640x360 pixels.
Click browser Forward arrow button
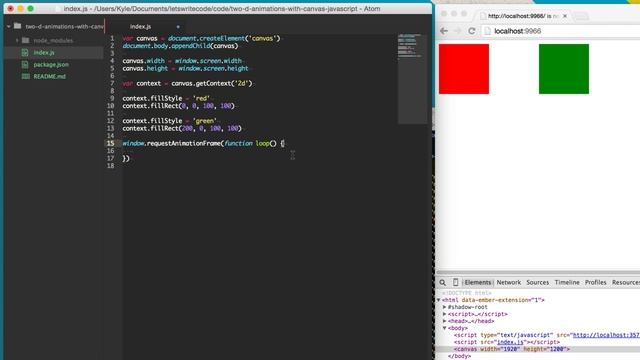[458, 31]
